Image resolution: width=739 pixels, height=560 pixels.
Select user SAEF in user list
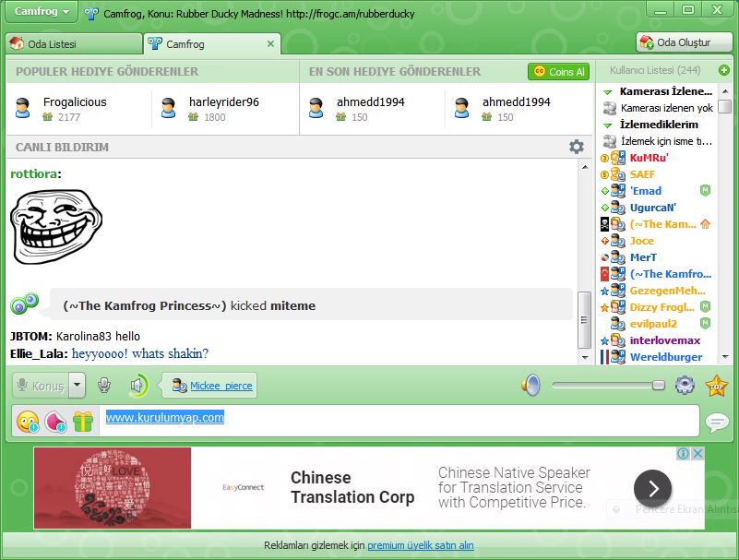click(642, 174)
